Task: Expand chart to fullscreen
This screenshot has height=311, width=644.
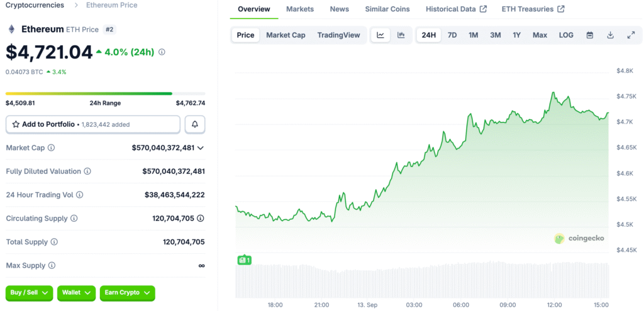Action: (631, 35)
